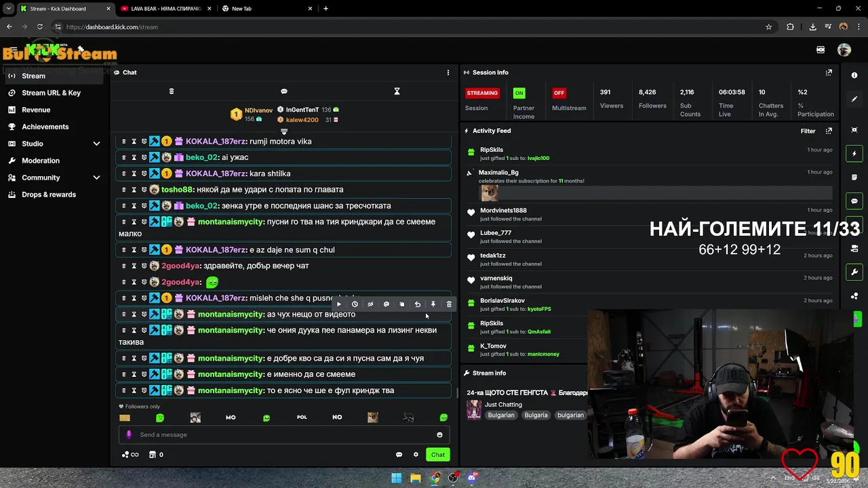Select the speech bubble tab in chat header
The width and height of the screenshot is (868, 488).
point(284,91)
